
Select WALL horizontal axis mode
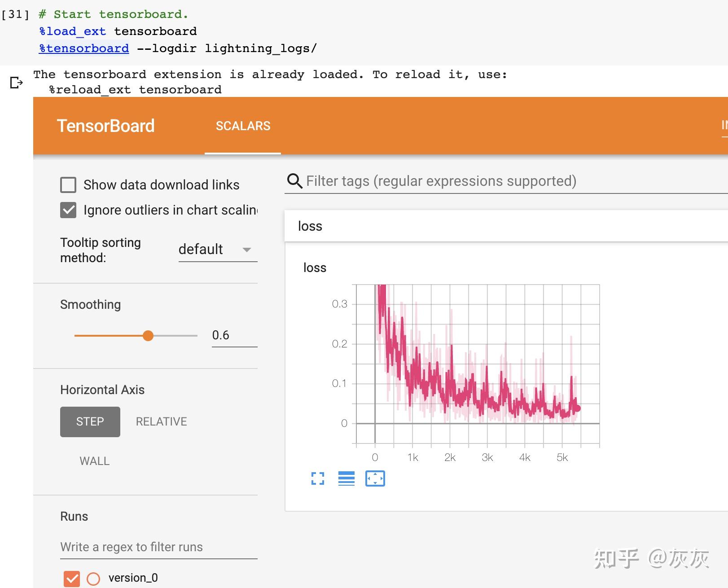(94, 461)
